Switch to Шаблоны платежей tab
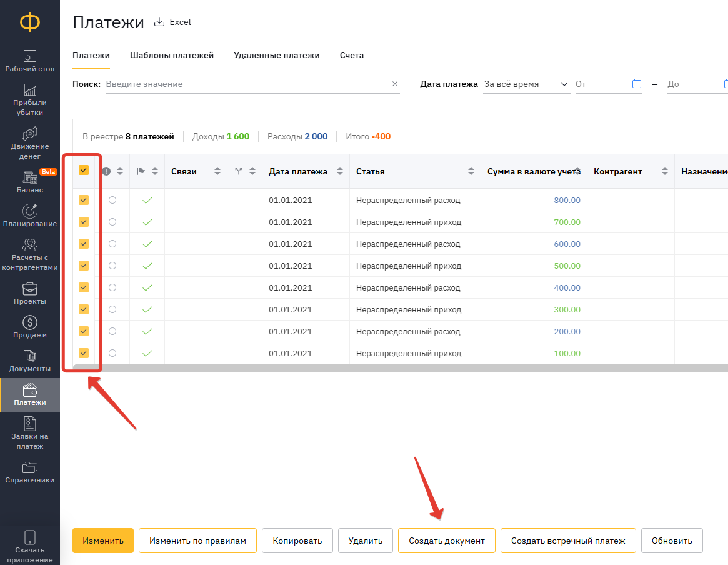The height and width of the screenshot is (565, 728). 172,56
